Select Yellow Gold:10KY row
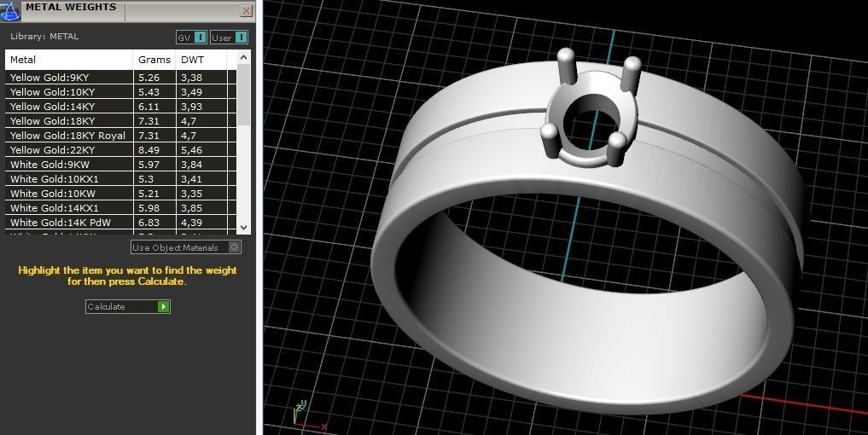This screenshot has width=868, height=435. pyautogui.click(x=120, y=92)
